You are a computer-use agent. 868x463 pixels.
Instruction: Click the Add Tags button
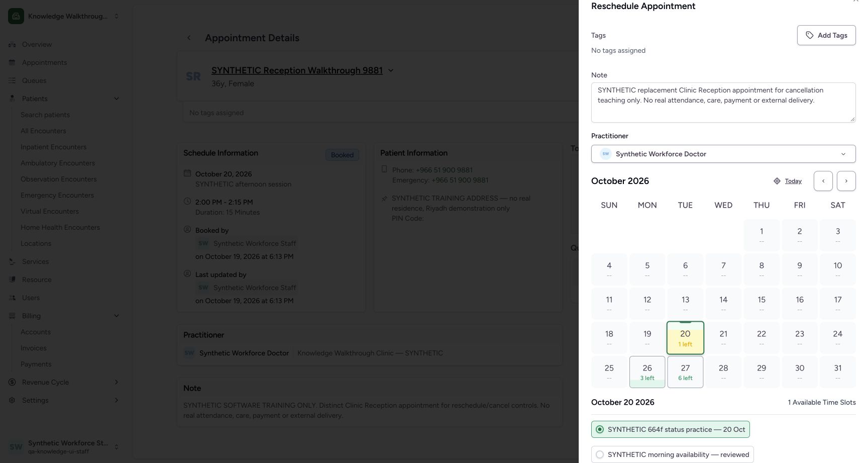tap(826, 35)
